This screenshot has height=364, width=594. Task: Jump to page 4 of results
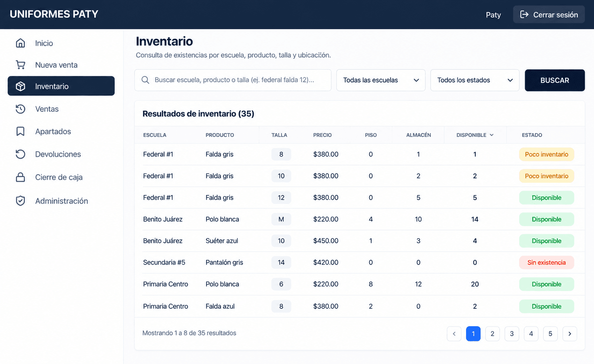point(531,334)
